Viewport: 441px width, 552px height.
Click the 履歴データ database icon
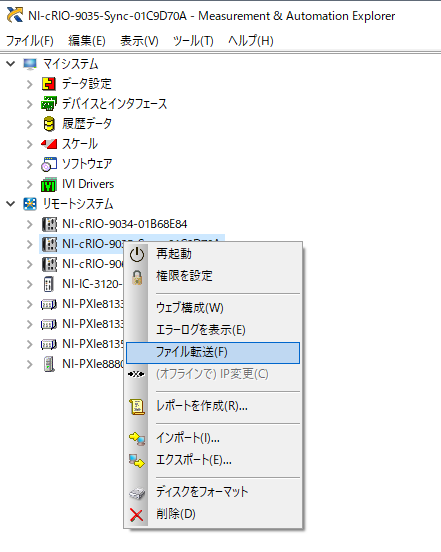coord(49,124)
